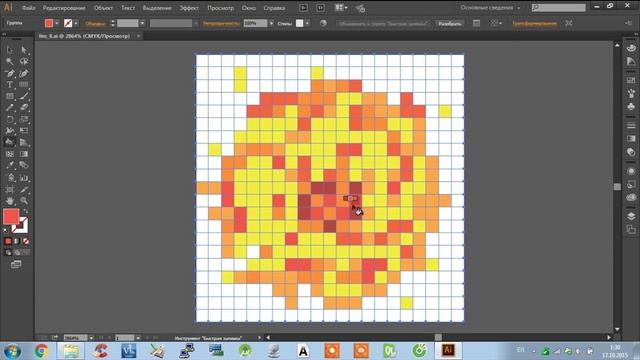The height and width of the screenshot is (360, 640).
Task: Close the open document tab
Action: point(138,36)
